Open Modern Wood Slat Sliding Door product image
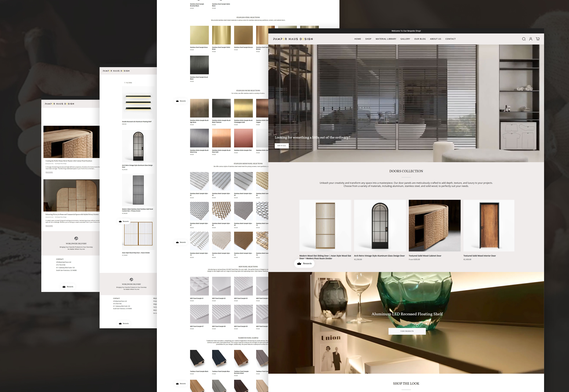The width and height of the screenshot is (569, 392). click(325, 225)
